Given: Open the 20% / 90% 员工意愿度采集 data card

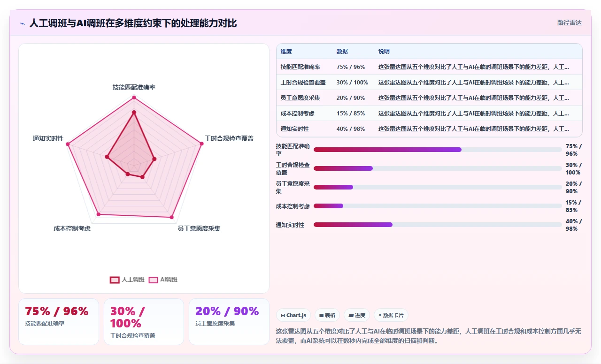Looking at the screenshot, I should [x=229, y=322].
